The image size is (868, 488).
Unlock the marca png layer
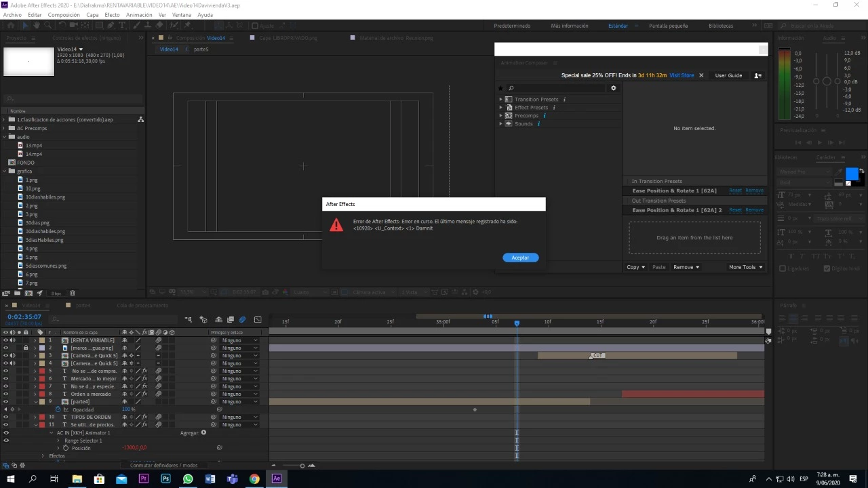(26, 348)
